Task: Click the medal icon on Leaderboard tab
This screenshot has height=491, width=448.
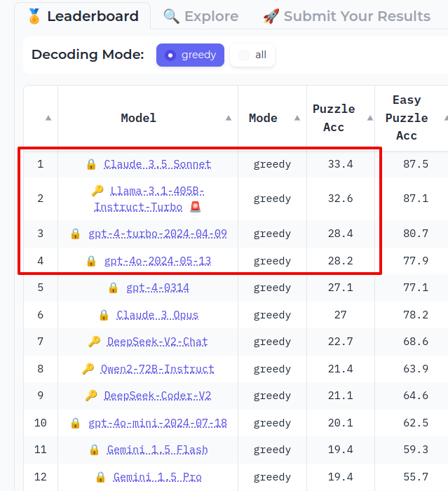Action: point(34,16)
